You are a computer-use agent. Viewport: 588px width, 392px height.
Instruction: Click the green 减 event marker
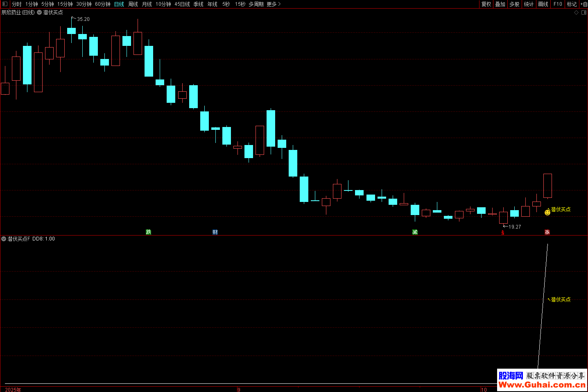pyautogui.click(x=415, y=232)
